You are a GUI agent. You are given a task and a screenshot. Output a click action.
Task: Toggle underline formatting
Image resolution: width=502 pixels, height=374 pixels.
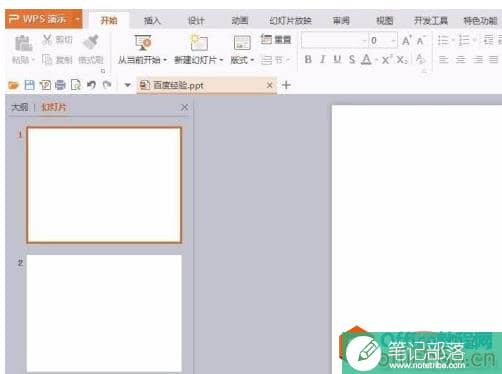[x=337, y=60]
